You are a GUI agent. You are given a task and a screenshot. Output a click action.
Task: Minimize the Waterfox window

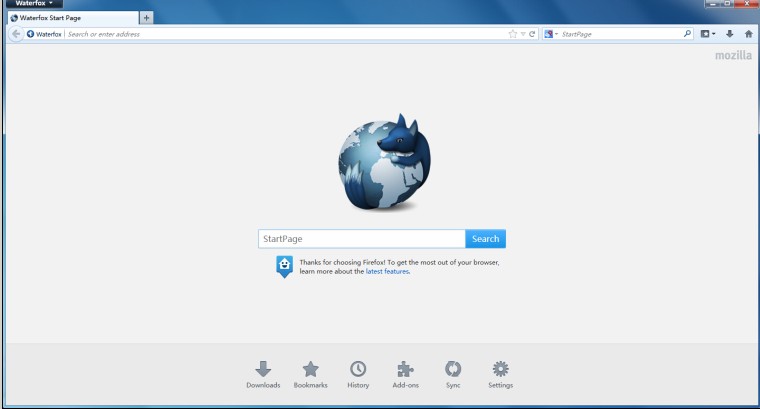coord(712,3)
